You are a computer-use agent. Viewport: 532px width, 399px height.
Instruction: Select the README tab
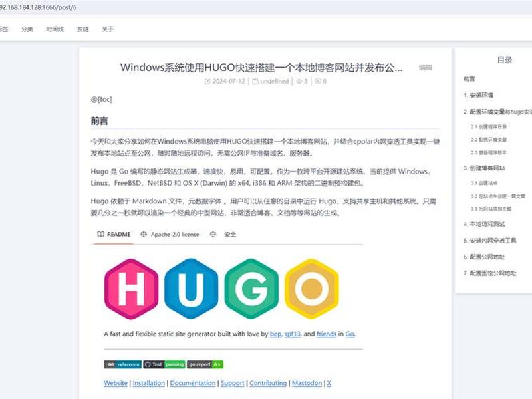[x=114, y=235]
